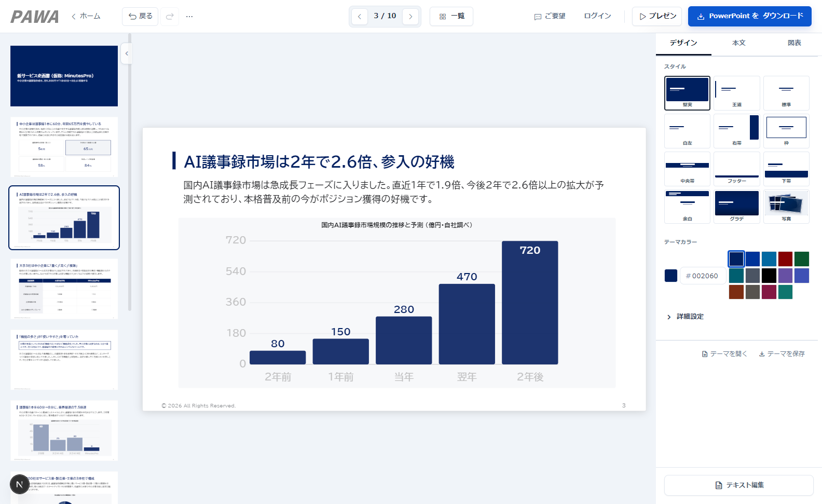Screen dimensions: 822x504
Task: Click the slide thumbnail panel scrollbar
Action: [x=130, y=171]
